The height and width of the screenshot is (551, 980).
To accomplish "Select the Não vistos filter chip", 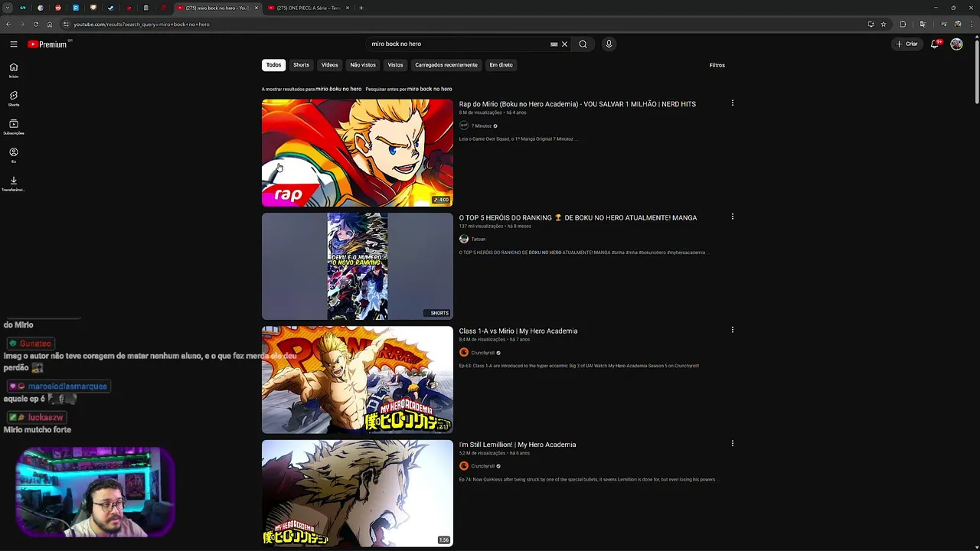I will (363, 65).
